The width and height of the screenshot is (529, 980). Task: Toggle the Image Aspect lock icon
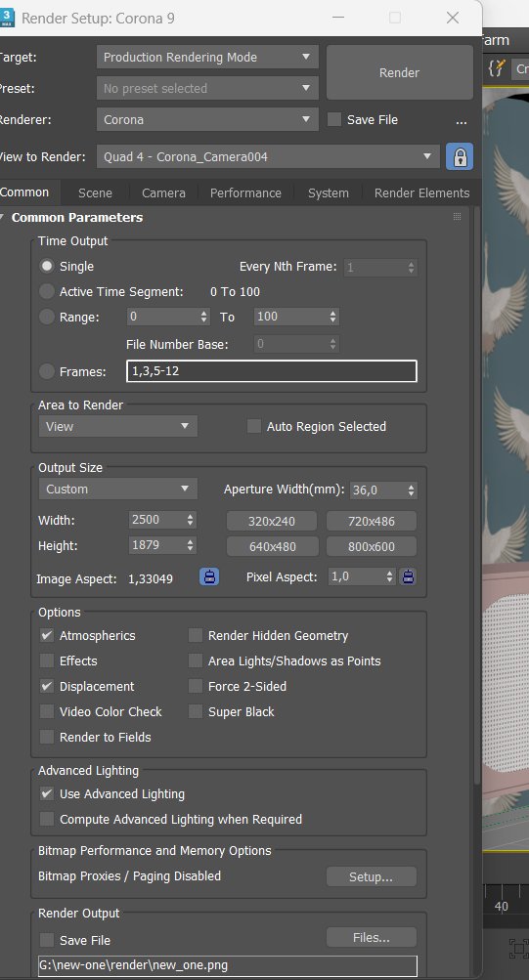[x=209, y=576]
